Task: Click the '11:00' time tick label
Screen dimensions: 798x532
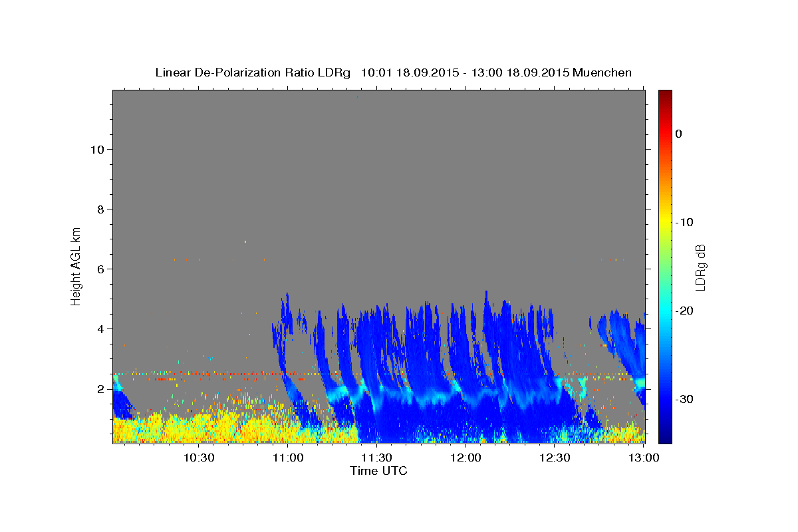Action: pos(287,458)
